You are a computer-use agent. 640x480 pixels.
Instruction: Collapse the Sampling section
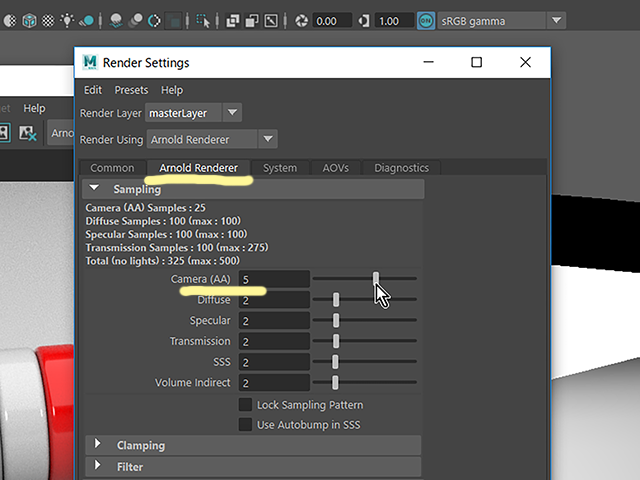click(94, 188)
